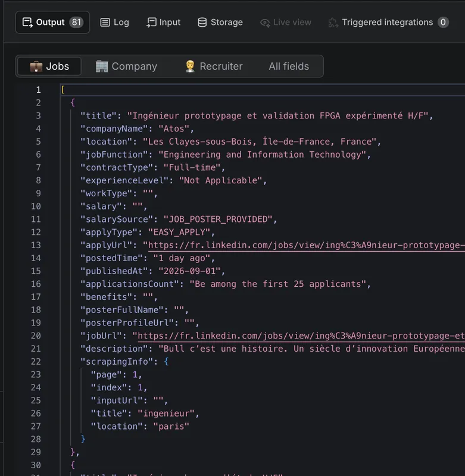This screenshot has width=465, height=476.
Task: Click the "benefits" key
Action: point(107,297)
